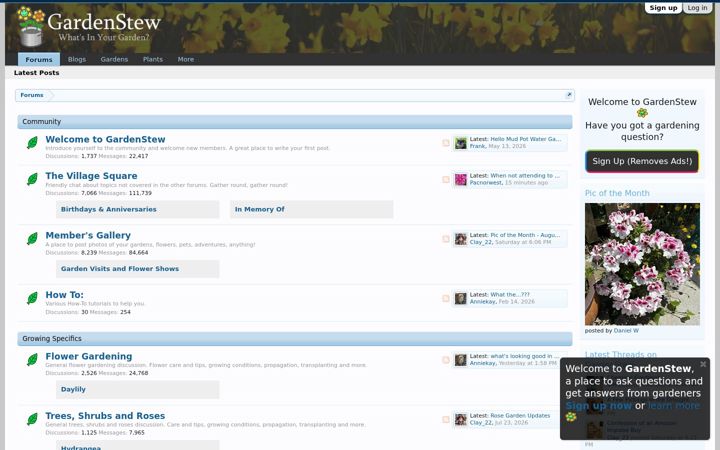Click Pic of the Month heading link
The image size is (720, 450).
click(x=617, y=193)
